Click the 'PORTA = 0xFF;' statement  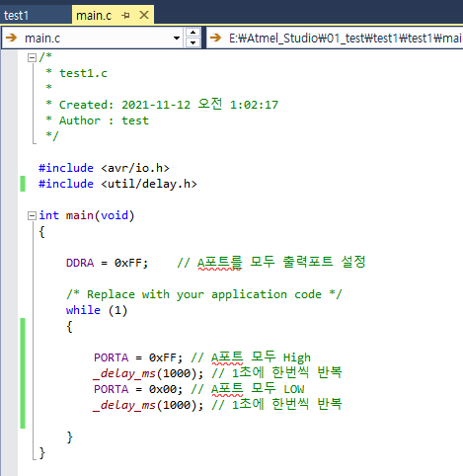point(138,357)
